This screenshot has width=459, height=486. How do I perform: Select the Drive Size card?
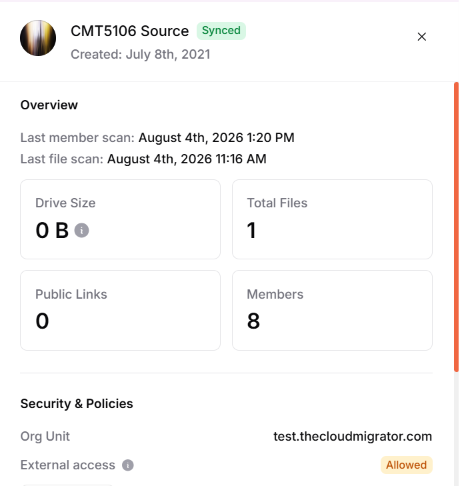click(120, 219)
